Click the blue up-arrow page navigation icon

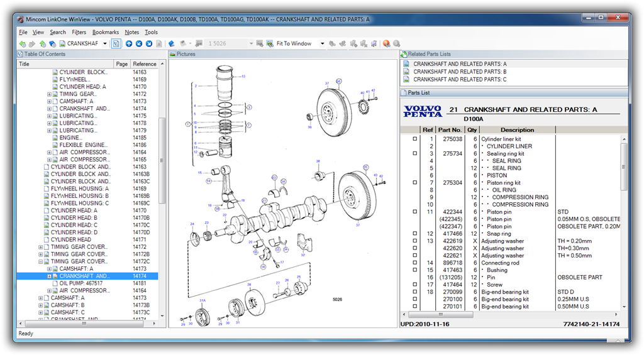tap(129, 43)
